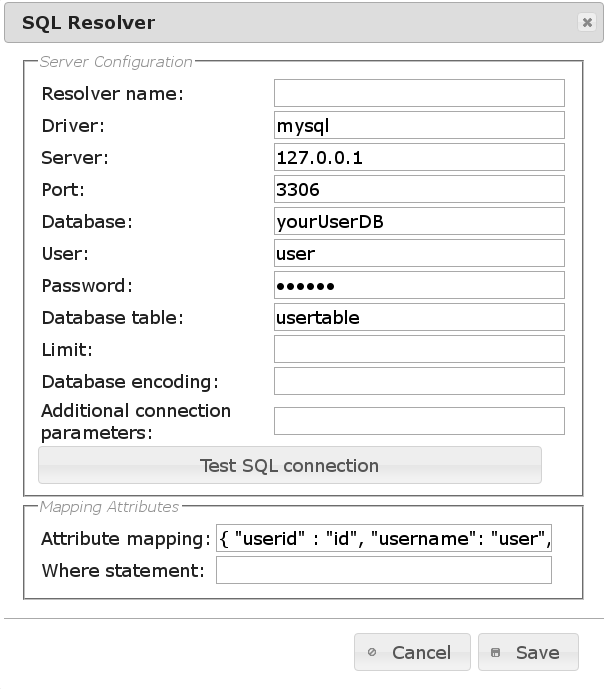Focus the Database encoding field

click(419, 381)
